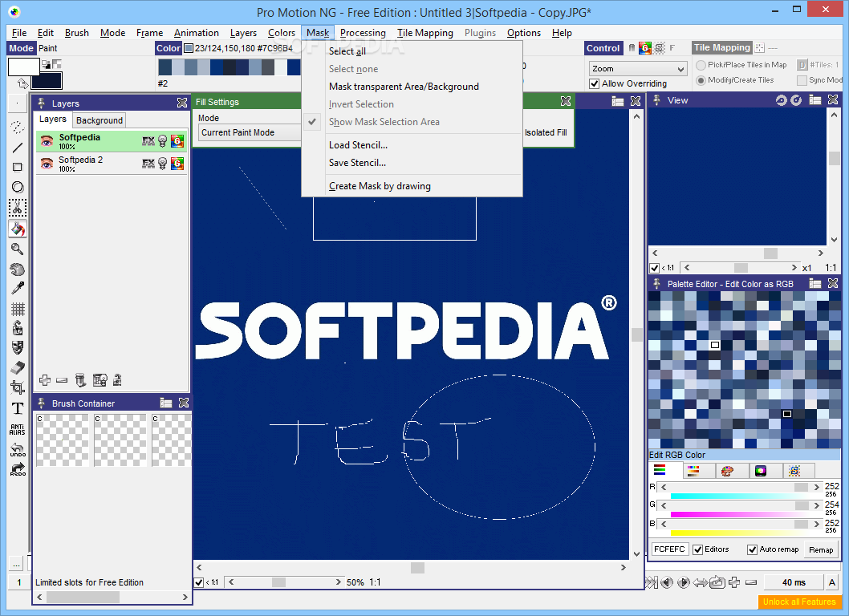This screenshot has width=849, height=616.
Task: Toggle checkbox beside View panel zoom slider
Action: coord(654,268)
